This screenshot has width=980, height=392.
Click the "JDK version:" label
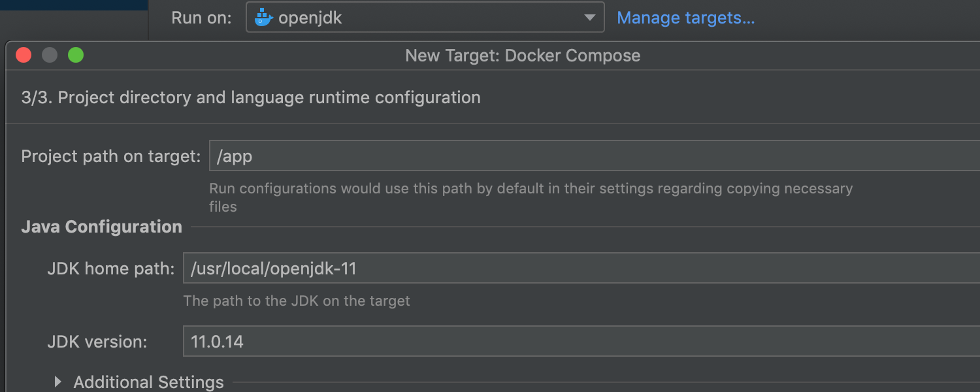(x=97, y=342)
